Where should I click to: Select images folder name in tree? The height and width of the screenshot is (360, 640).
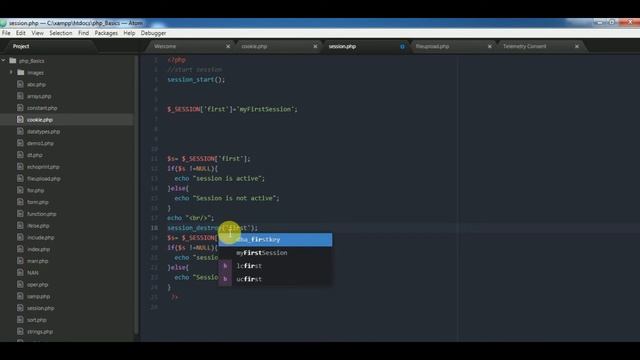pyautogui.click(x=35, y=73)
